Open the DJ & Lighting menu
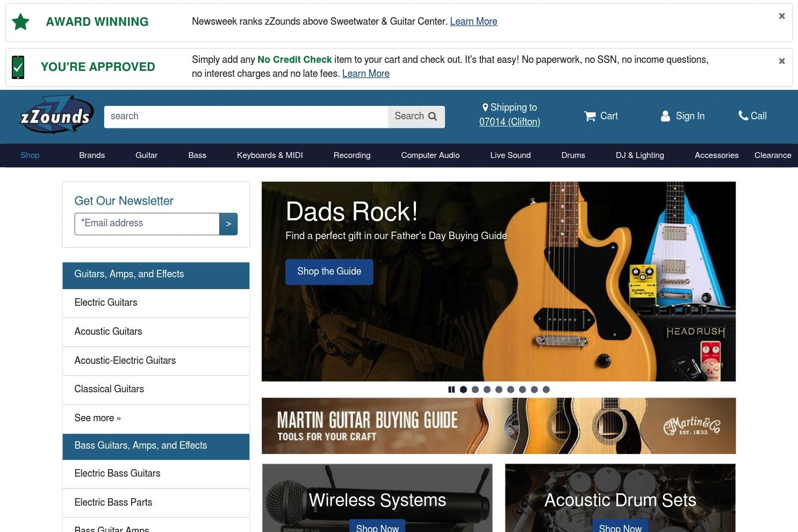This screenshot has width=798, height=532. click(x=640, y=155)
